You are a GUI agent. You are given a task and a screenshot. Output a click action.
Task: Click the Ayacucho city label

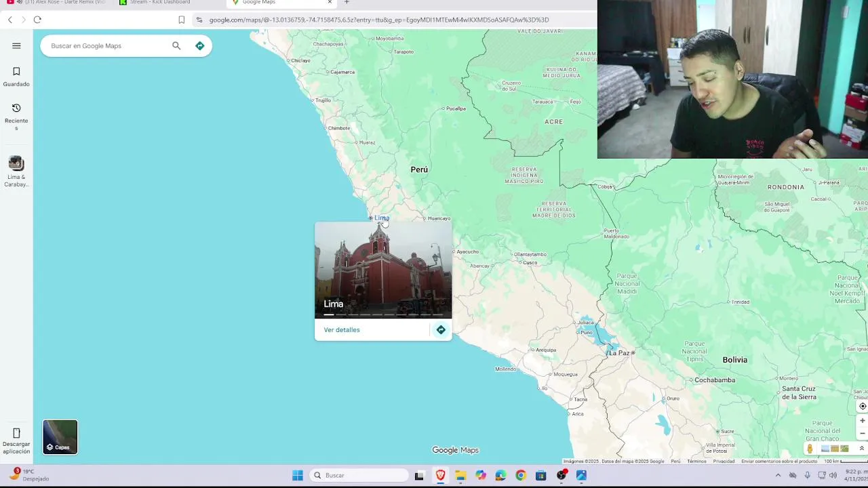(x=468, y=251)
